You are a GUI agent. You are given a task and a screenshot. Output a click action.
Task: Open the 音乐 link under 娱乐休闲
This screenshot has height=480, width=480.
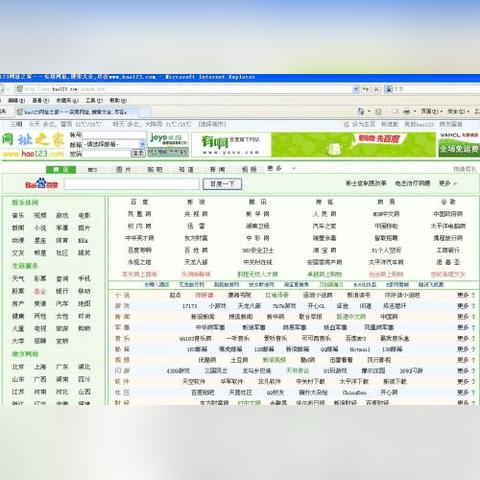tap(18, 215)
